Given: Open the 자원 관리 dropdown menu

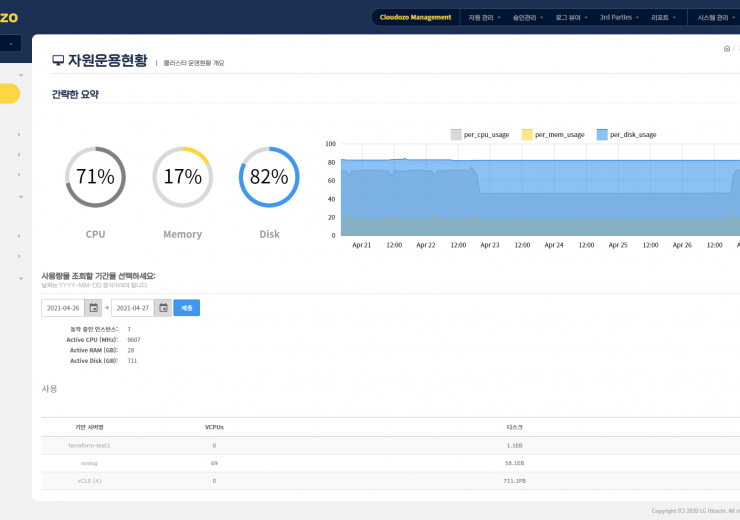Looking at the screenshot, I should pos(484,17).
